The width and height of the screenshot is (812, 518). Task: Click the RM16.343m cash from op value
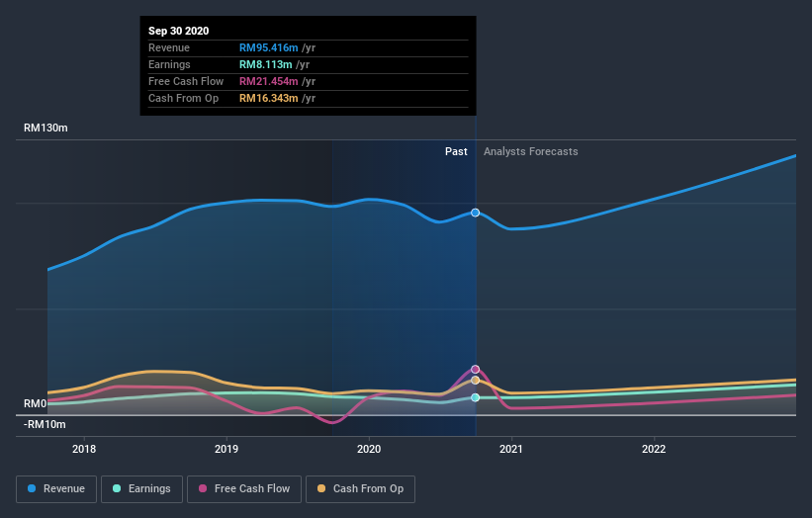[268, 98]
